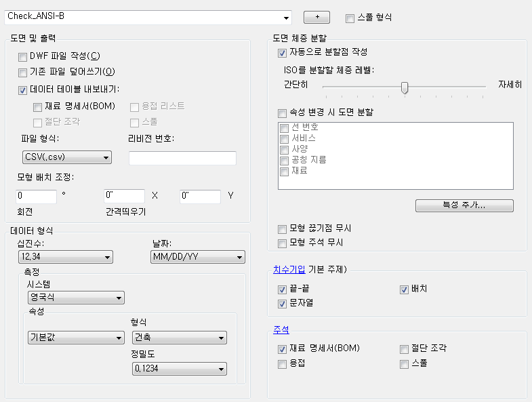Screen dimensions: 532x402
Task: Open the 날짜 MM/DD/YY dropdown
Action: tap(197, 257)
